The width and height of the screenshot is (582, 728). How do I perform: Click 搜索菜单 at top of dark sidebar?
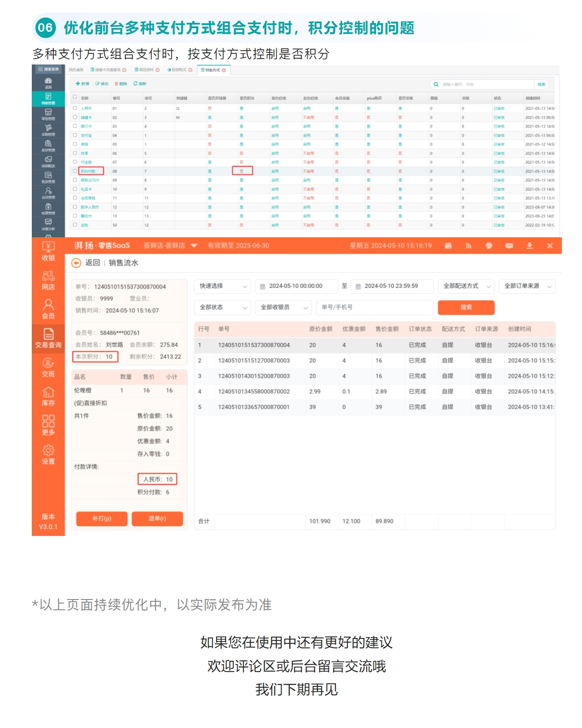(x=48, y=69)
